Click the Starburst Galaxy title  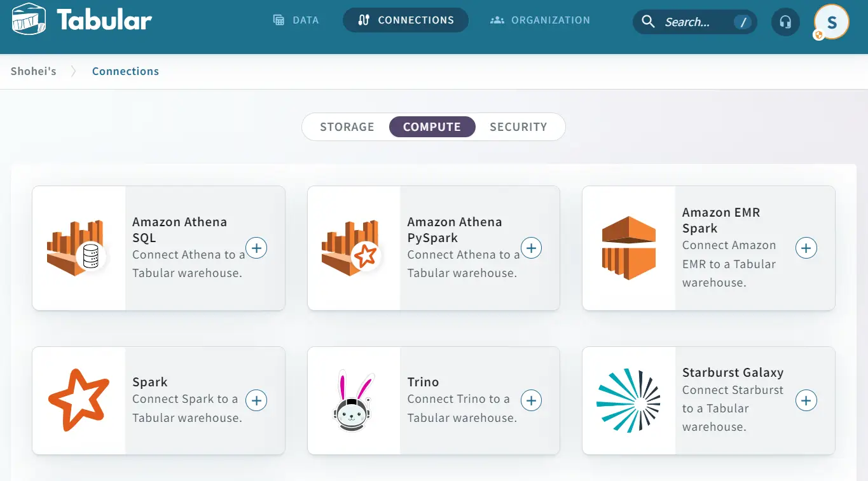click(733, 372)
